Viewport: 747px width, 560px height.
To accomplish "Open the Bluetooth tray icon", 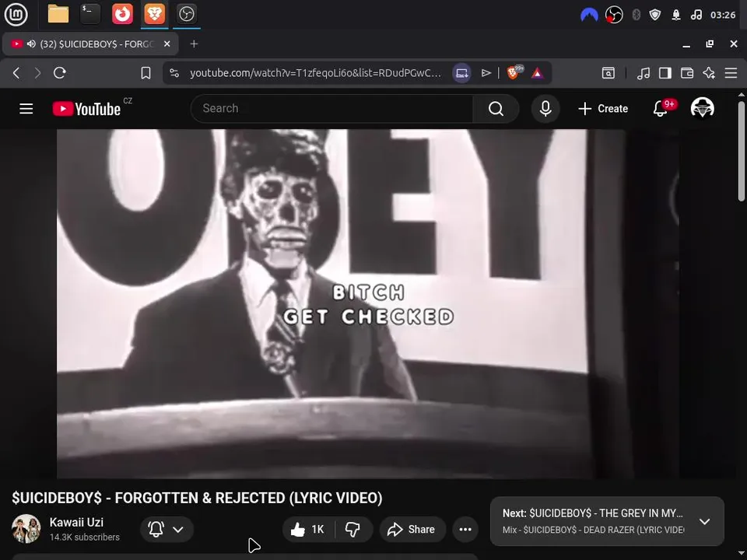I will coord(636,15).
